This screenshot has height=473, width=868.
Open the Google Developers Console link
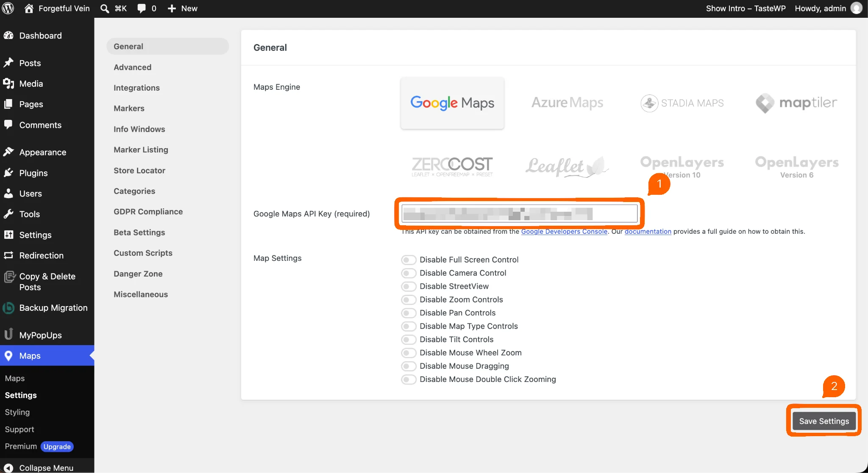[564, 232]
